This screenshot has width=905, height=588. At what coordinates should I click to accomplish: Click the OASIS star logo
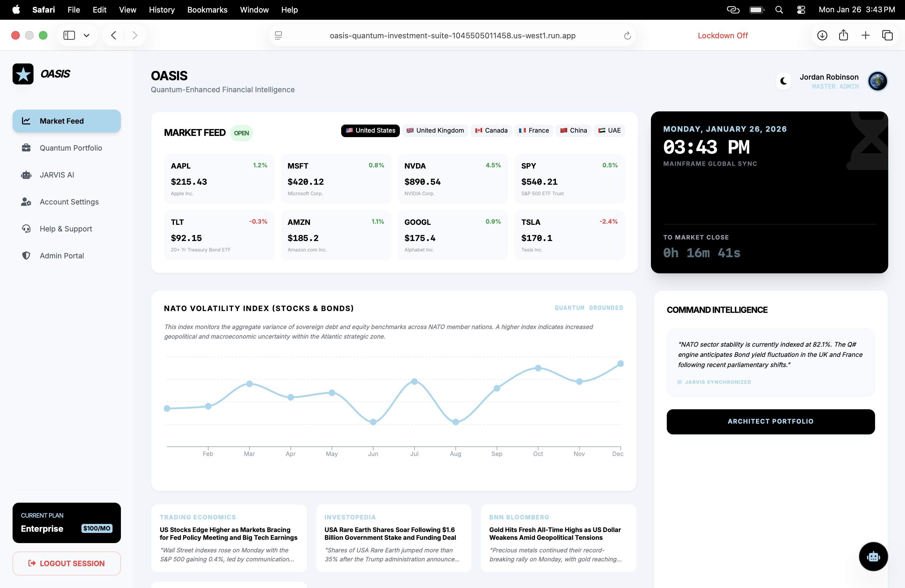(x=23, y=74)
